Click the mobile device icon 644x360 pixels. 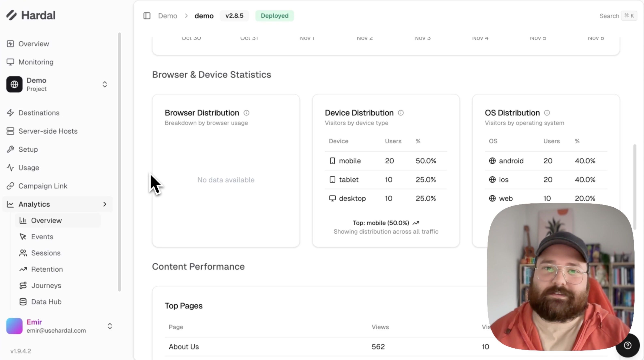[332, 161]
